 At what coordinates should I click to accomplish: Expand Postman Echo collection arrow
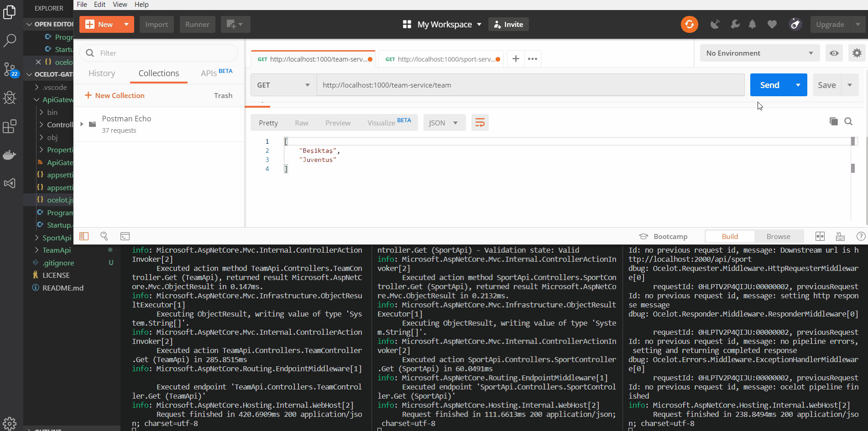[82, 124]
